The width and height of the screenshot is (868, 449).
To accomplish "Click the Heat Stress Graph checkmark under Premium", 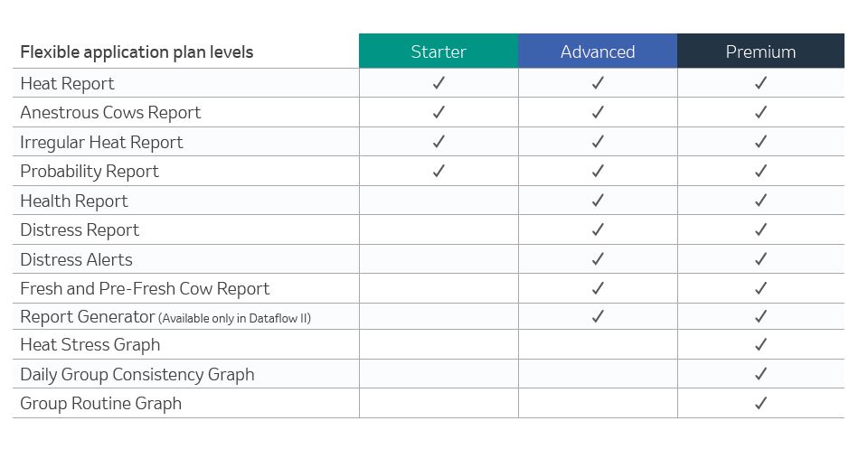I will 760,344.
